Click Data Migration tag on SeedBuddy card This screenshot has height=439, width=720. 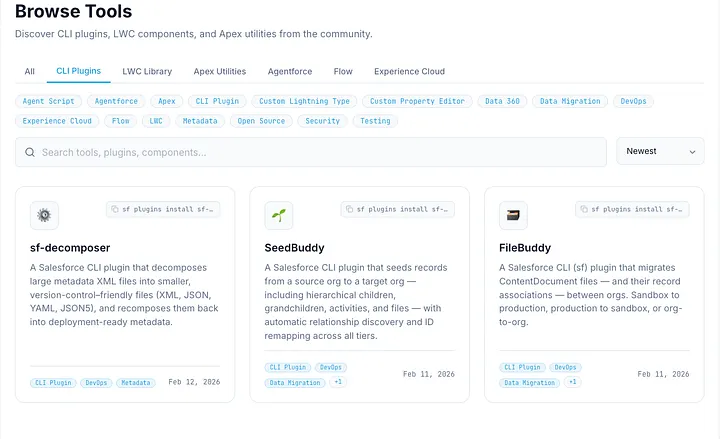pos(295,383)
